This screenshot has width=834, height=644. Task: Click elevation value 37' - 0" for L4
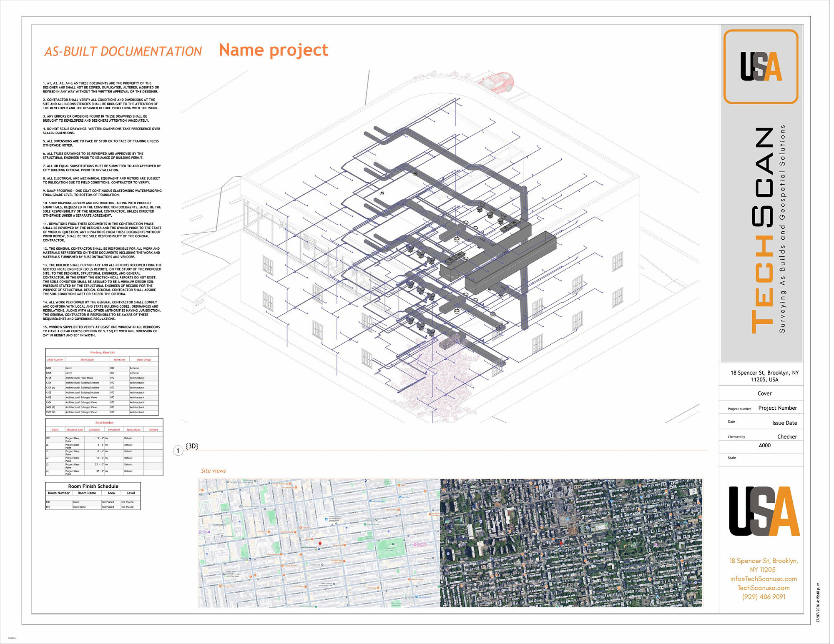click(x=100, y=471)
